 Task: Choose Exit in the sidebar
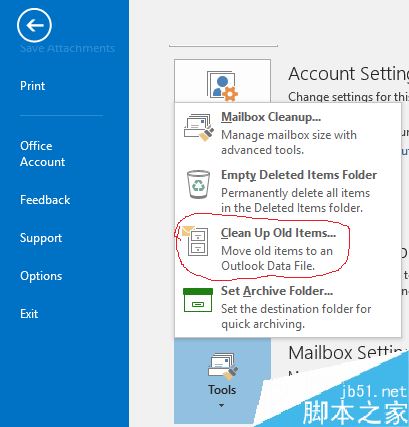pyautogui.click(x=29, y=314)
